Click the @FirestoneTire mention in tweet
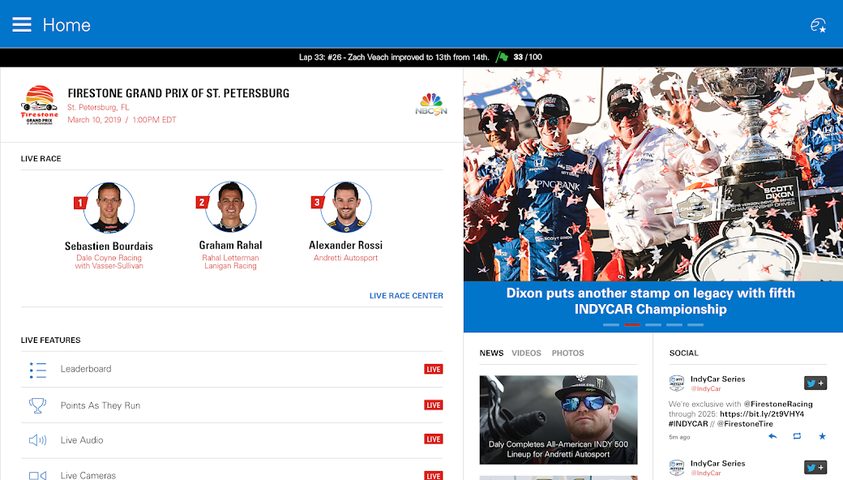Viewport: 843px width, 480px height. pyautogui.click(x=746, y=424)
